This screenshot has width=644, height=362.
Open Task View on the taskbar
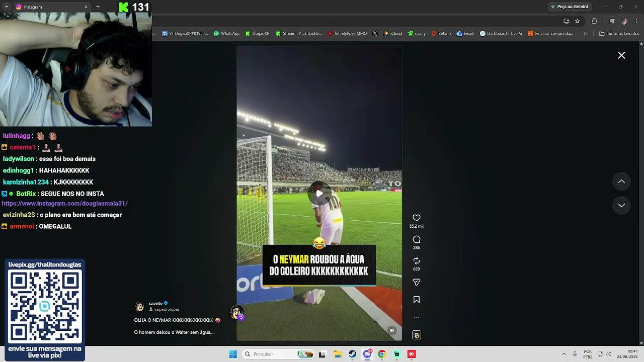[x=322, y=354]
